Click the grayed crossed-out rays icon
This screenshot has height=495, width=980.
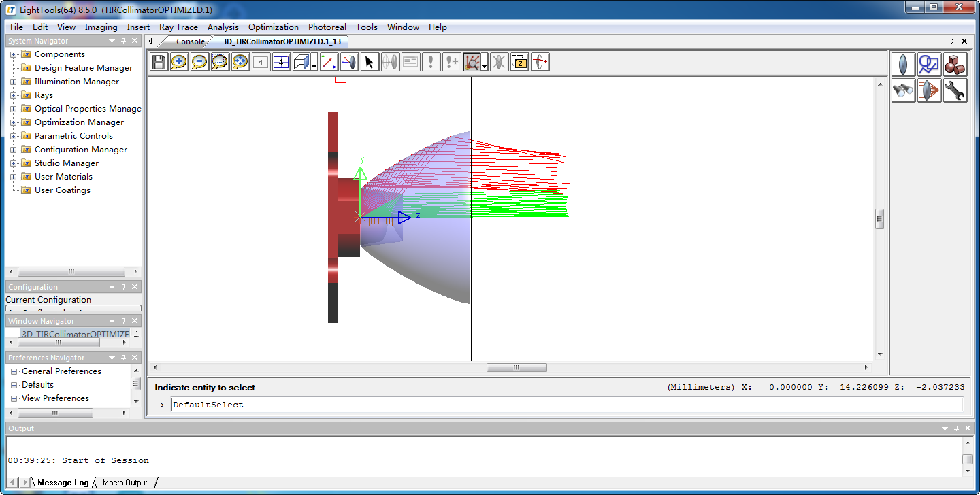[x=499, y=63]
